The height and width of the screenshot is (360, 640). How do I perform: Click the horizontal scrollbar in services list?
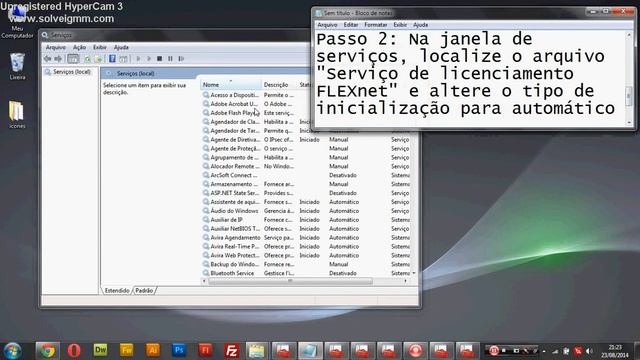coord(291,281)
